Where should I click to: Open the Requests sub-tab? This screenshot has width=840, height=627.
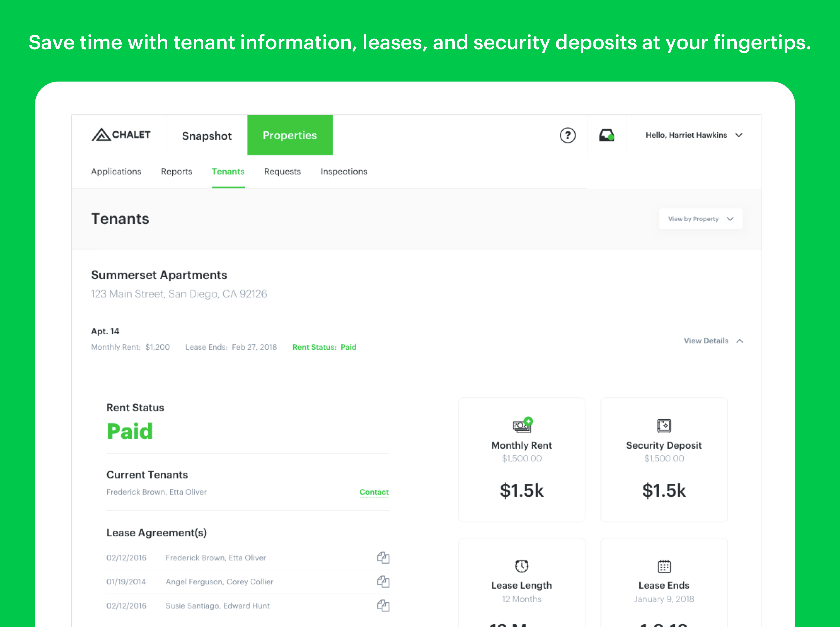(282, 171)
